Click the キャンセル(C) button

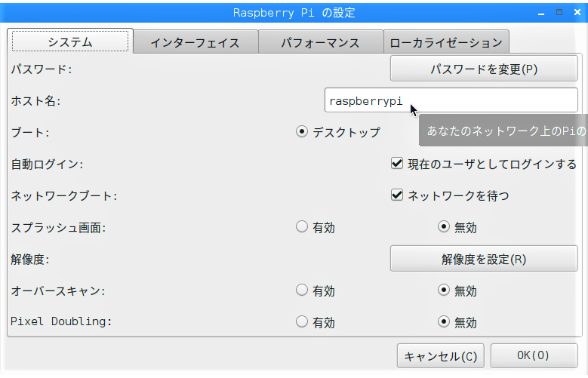[x=441, y=356]
